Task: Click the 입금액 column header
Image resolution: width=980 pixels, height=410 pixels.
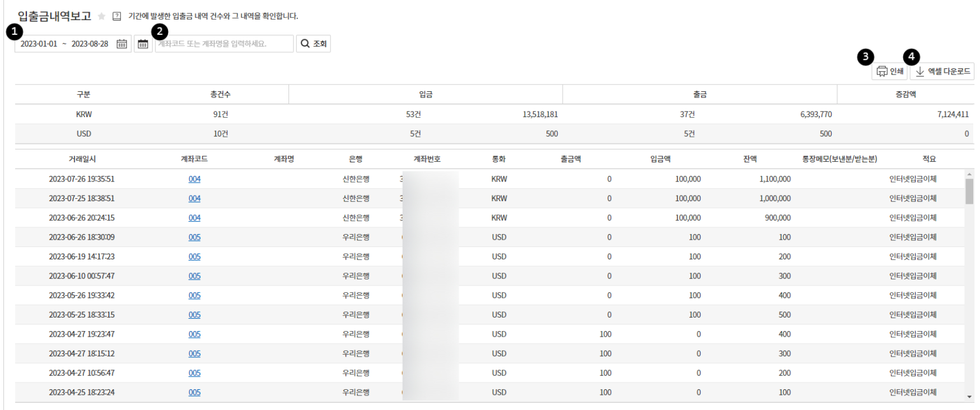Action: (x=660, y=159)
